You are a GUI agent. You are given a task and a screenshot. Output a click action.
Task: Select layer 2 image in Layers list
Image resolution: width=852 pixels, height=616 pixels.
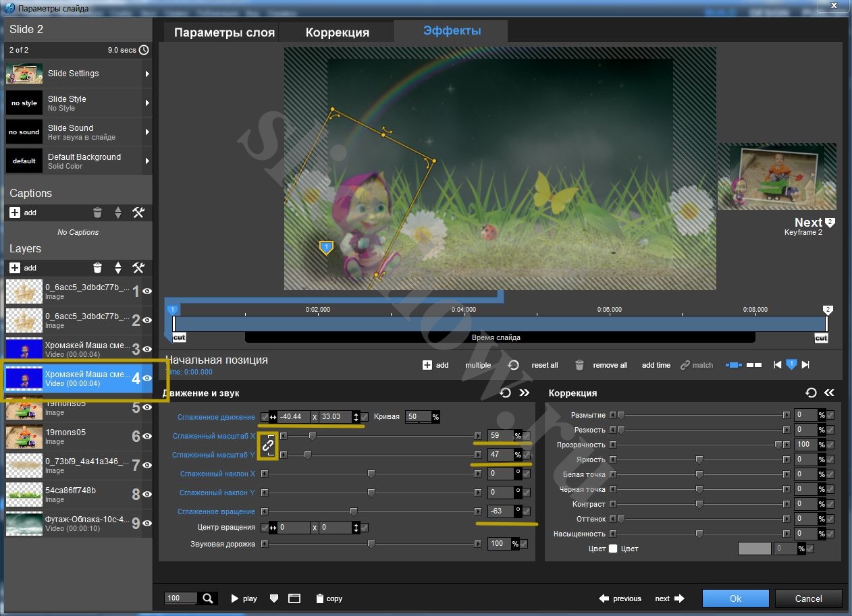tap(79, 320)
